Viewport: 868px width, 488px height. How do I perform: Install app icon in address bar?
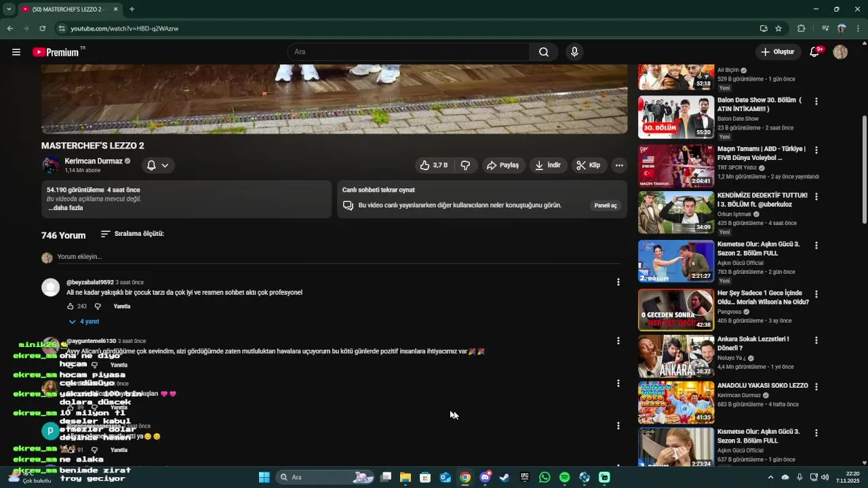click(764, 28)
